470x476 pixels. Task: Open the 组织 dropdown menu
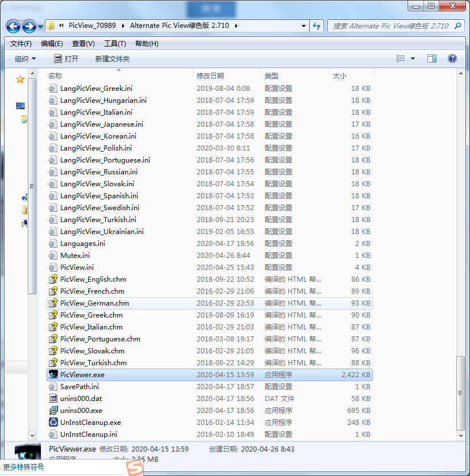tap(25, 59)
